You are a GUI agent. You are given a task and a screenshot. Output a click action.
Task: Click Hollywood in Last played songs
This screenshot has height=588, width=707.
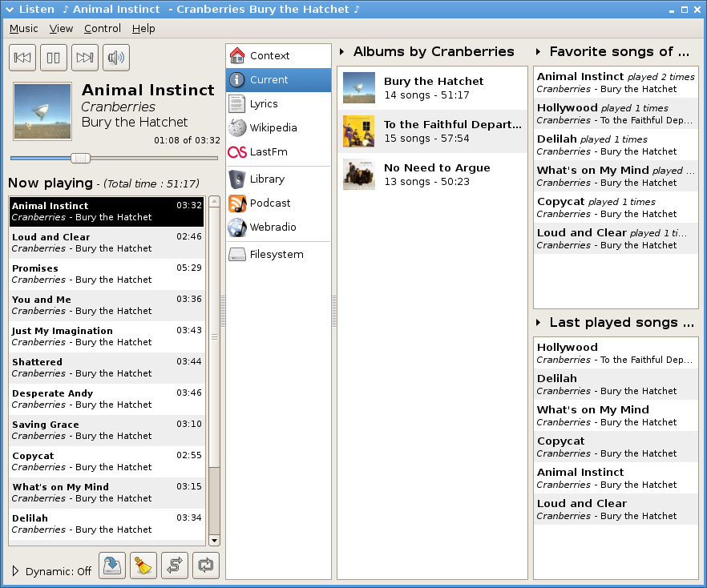point(616,353)
